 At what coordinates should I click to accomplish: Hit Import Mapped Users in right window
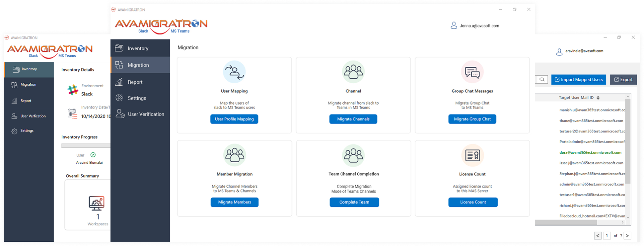tap(579, 79)
